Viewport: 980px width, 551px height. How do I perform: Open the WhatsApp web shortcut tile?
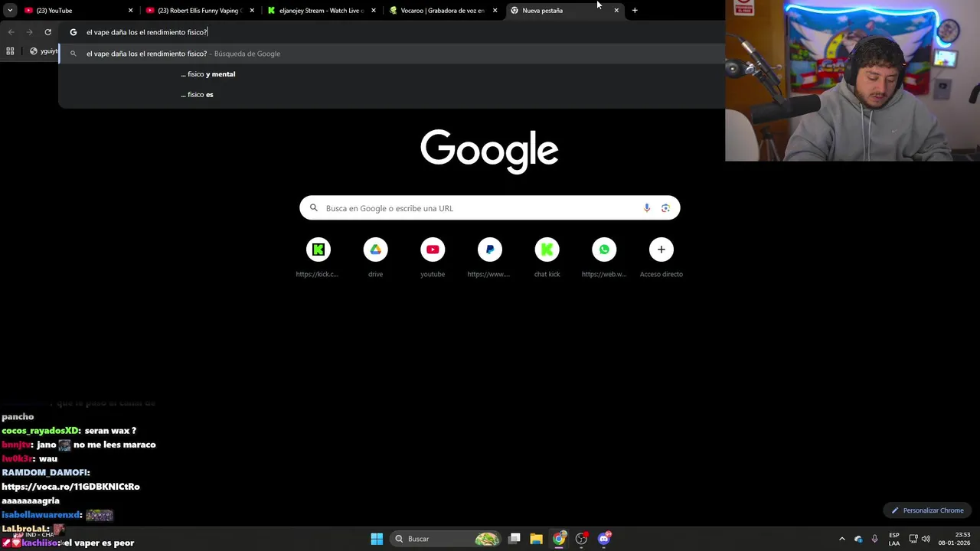[x=604, y=258]
